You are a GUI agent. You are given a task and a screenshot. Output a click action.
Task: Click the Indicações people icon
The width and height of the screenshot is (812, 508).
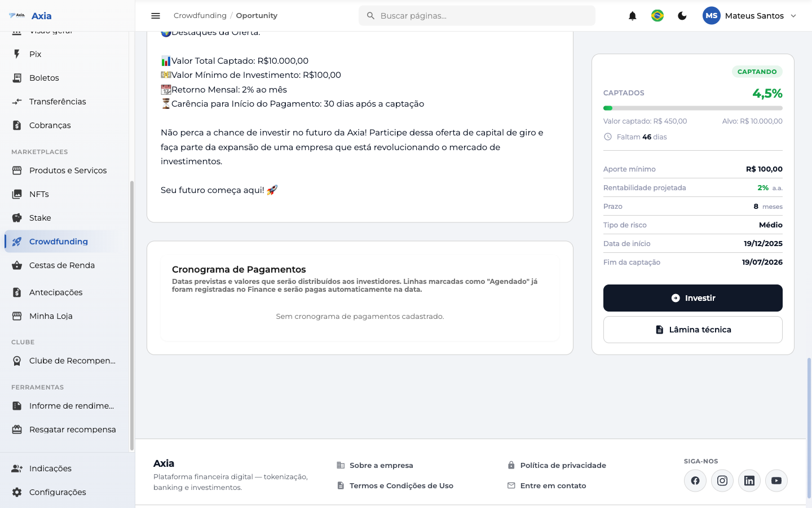click(17, 468)
